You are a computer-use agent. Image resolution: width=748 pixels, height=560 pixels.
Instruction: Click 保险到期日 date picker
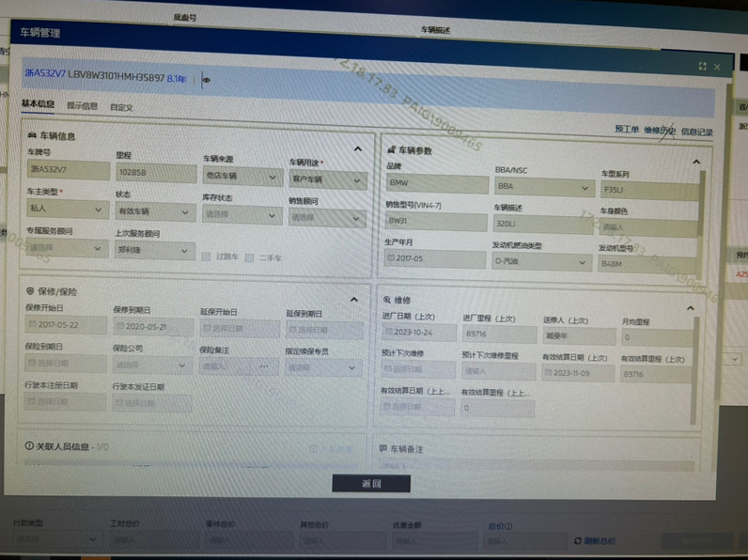click(66, 363)
